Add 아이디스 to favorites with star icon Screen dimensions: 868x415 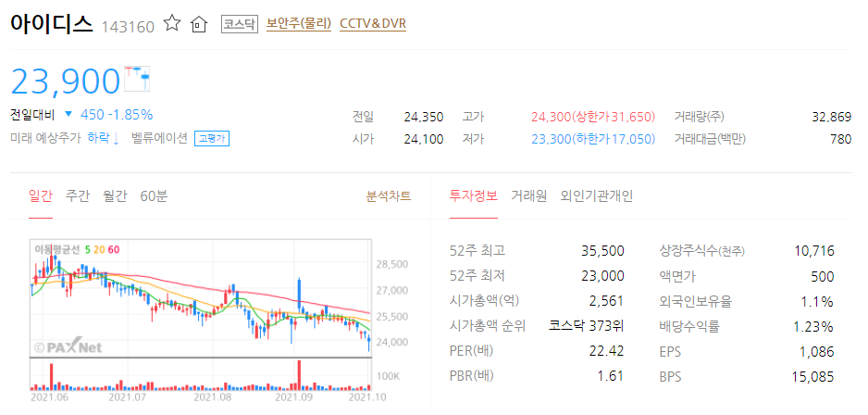(172, 24)
